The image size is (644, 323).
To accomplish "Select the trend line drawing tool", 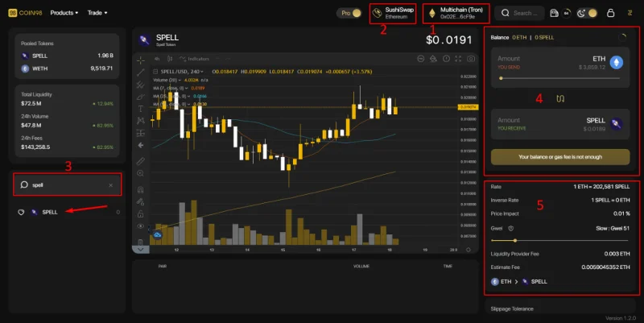I will (140, 72).
